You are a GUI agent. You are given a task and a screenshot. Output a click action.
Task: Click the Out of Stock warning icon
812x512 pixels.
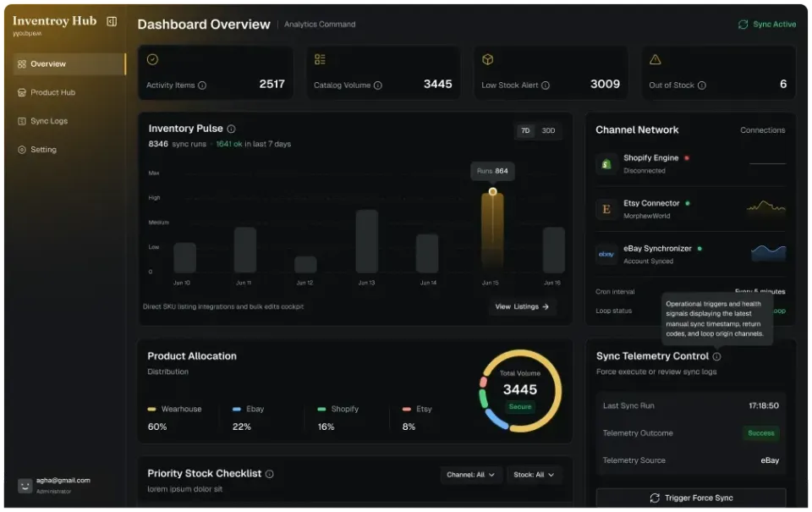[x=655, y=59]
